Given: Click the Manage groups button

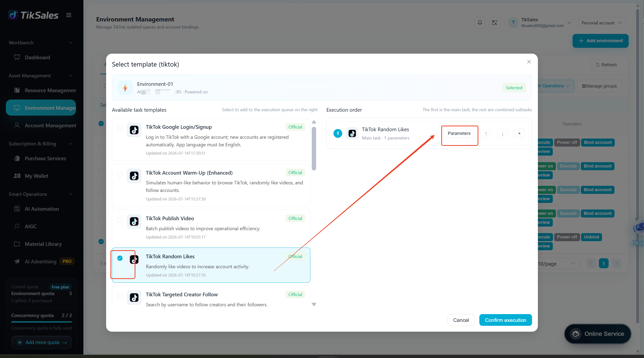Looking at the screenshot, I should click(x=599, y=86).
